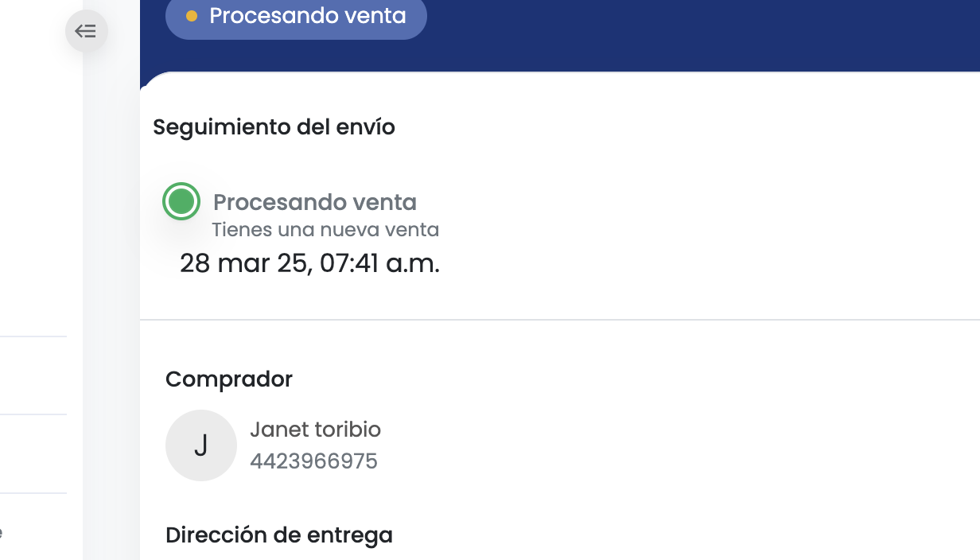Click the yellow dot in the status badge
Screen dimensions: 980x560
(x=192, y=16)
